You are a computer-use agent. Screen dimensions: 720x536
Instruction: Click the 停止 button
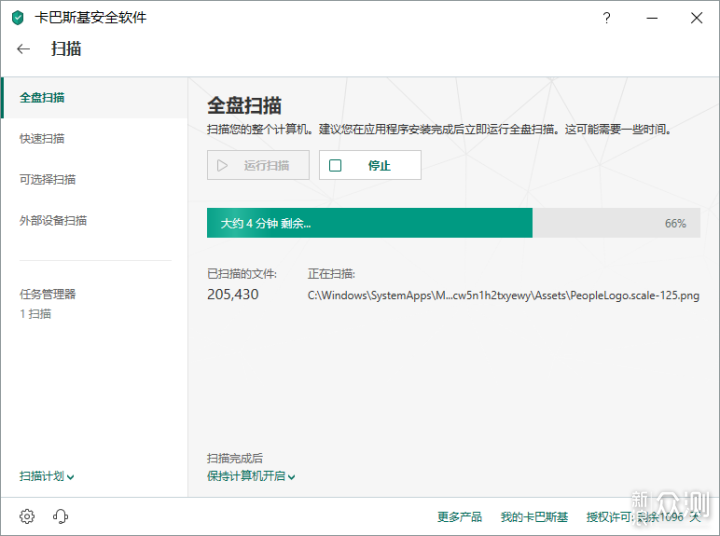click(x=370, y=165)
